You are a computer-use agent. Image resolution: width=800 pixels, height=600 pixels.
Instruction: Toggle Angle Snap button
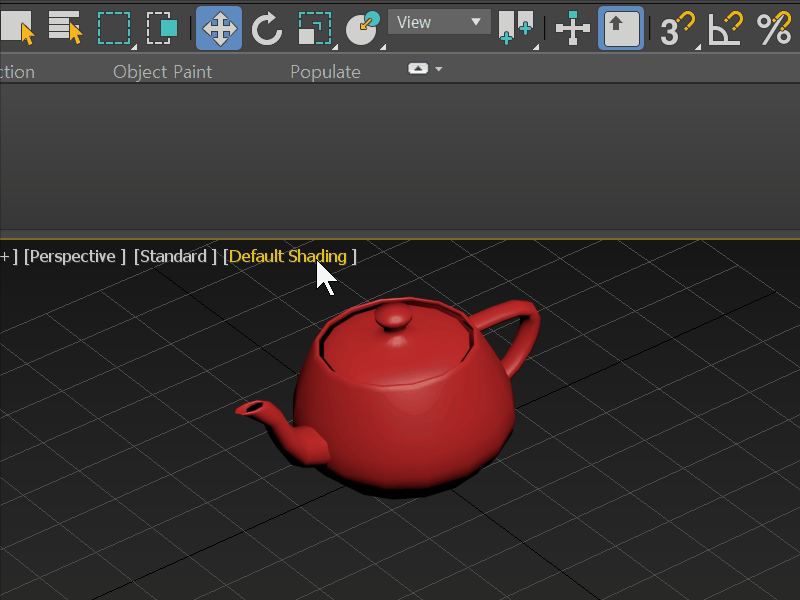point(725,29)
